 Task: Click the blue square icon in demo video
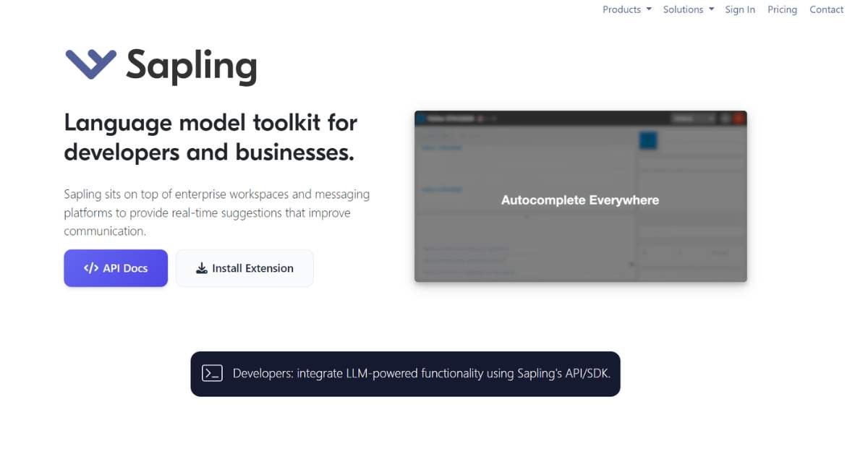[x=648, y=140]
